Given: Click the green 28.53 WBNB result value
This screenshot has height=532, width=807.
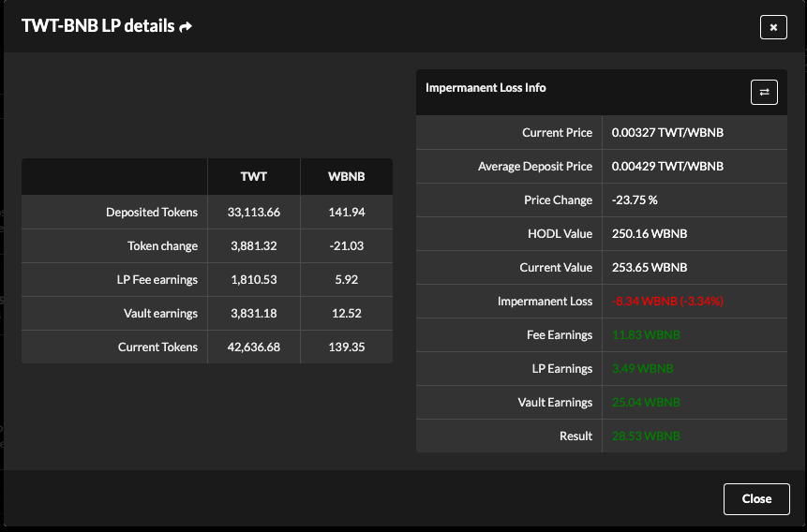Looking at the screenshot, I should pyautogui.click(x=646, y=436).
